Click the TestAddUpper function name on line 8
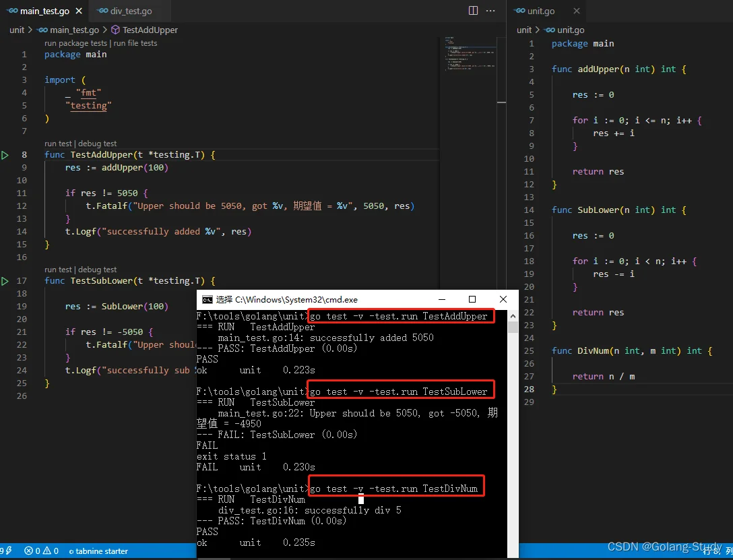The image size is (733, 560). [x=102, y=155]
